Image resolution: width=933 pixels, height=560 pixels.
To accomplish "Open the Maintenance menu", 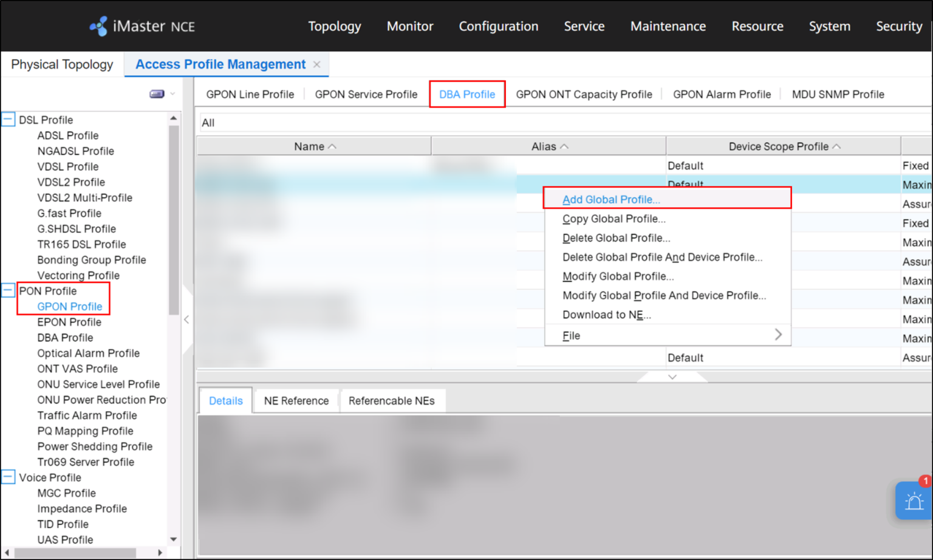I will tap(668, 26).
